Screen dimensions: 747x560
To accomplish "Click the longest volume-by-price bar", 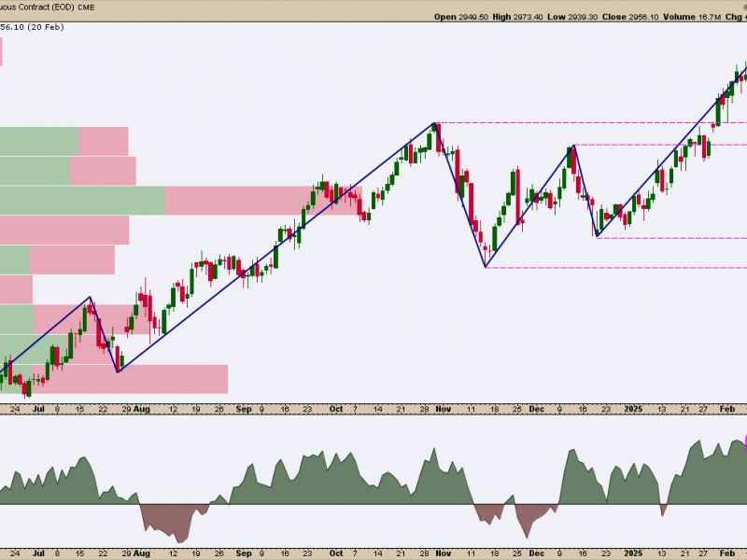I will point(181,201).
